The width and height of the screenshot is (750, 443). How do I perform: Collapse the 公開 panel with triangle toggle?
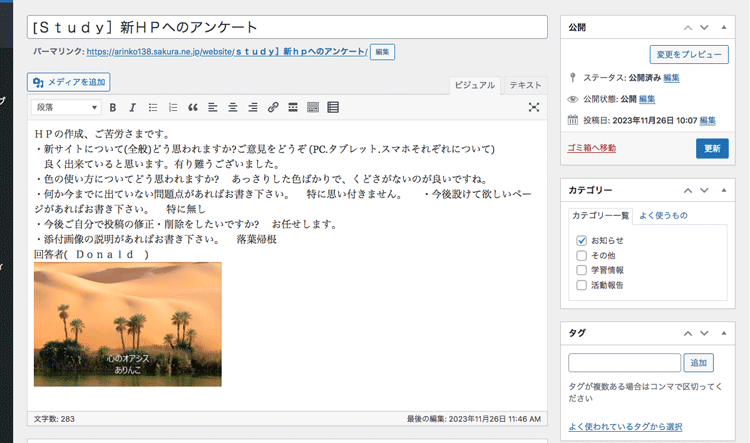pos(725,27)
